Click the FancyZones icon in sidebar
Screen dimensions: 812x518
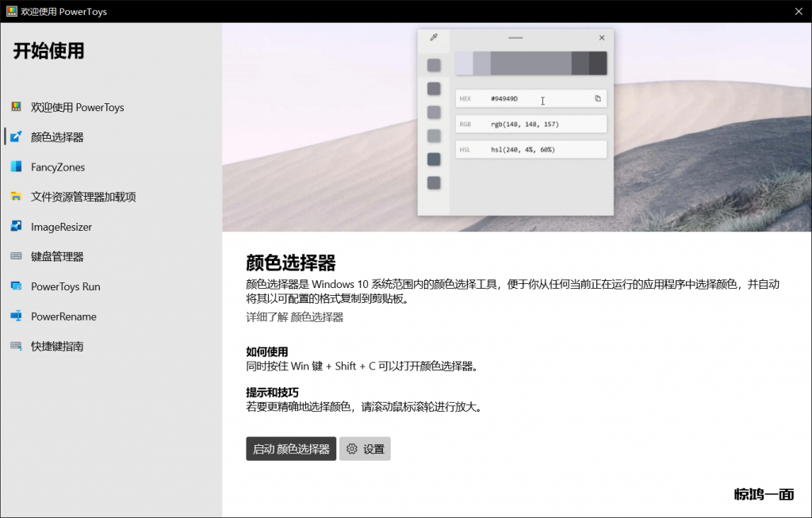16,167
